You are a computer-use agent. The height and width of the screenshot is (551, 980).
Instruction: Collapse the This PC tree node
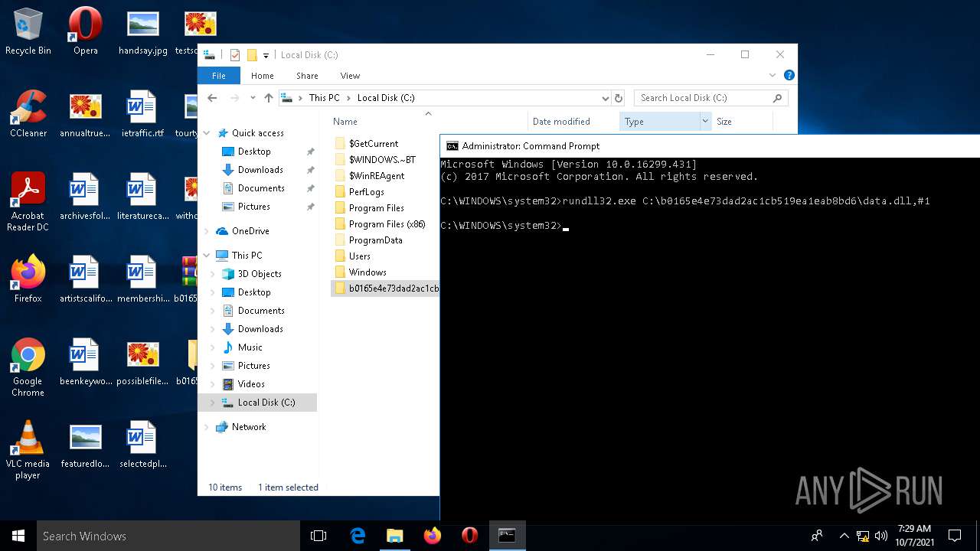tap(207, 256)
